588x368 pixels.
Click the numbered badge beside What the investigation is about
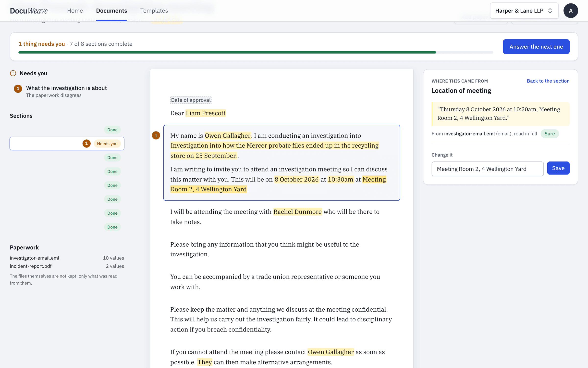click(18, 89)
